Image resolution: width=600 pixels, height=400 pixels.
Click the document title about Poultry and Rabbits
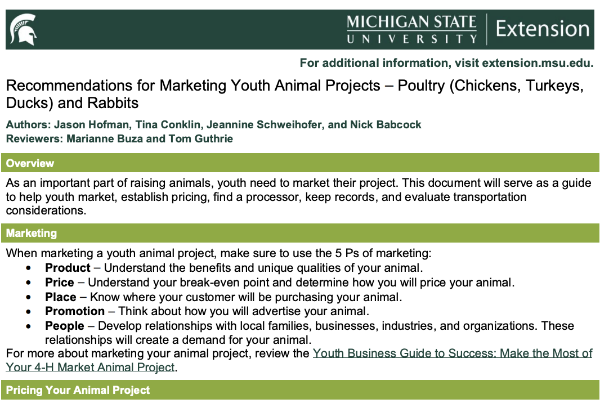point(295,95)
